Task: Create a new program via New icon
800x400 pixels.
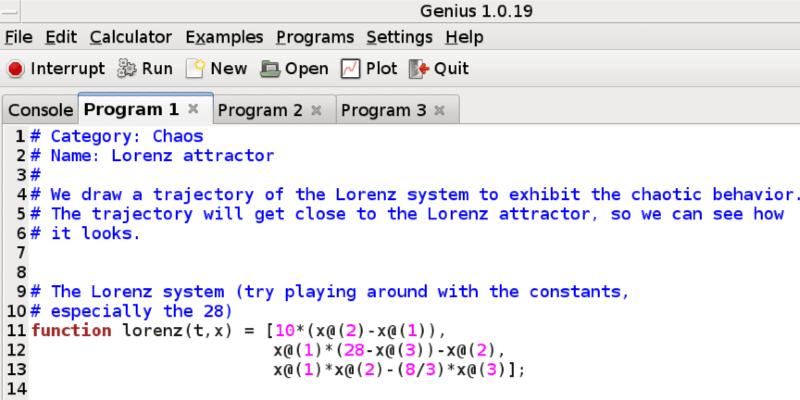Action: tap(194, 69)
